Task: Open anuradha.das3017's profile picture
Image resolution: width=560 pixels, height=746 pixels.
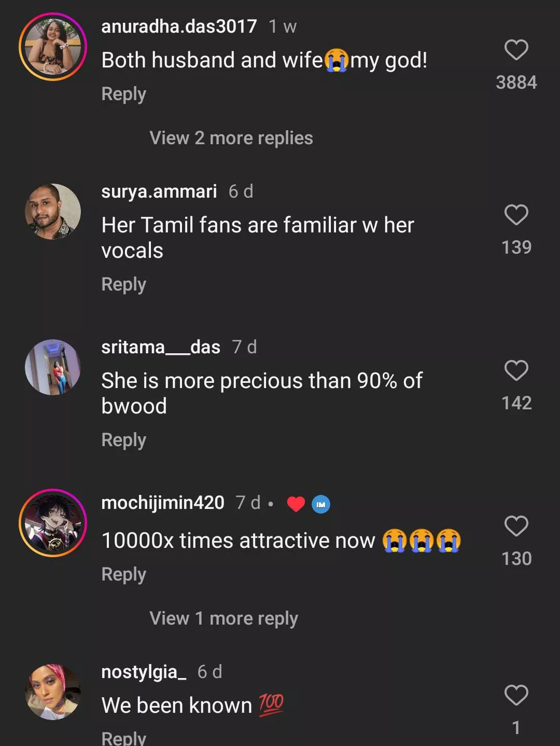Action: (x=53, y=47)
